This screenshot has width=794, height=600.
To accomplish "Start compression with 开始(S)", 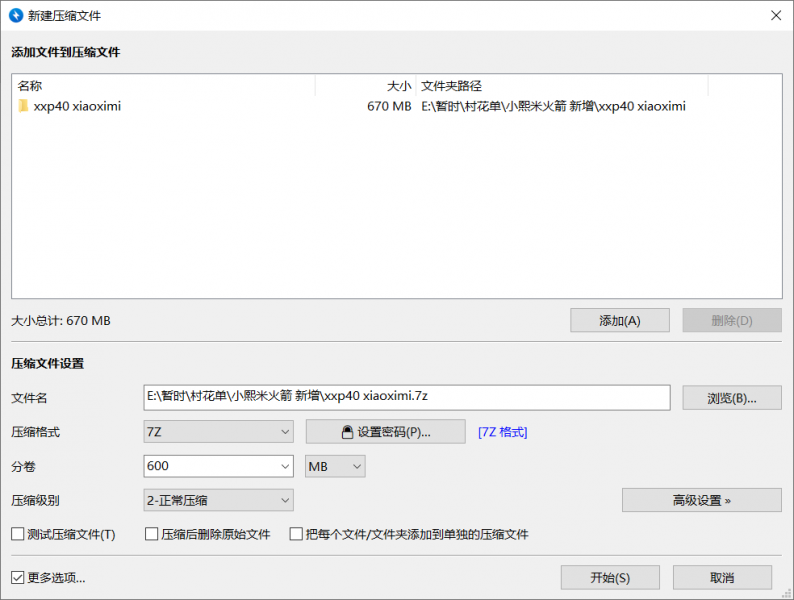I will click(x=610, y=578).
